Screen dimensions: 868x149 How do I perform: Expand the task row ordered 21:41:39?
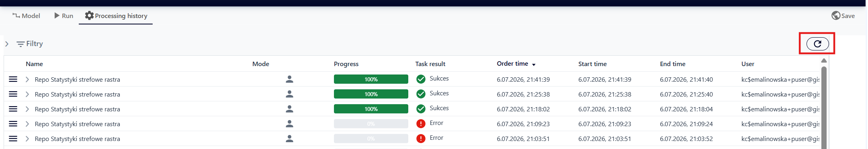pyautogui.click(x=27, y=79)
